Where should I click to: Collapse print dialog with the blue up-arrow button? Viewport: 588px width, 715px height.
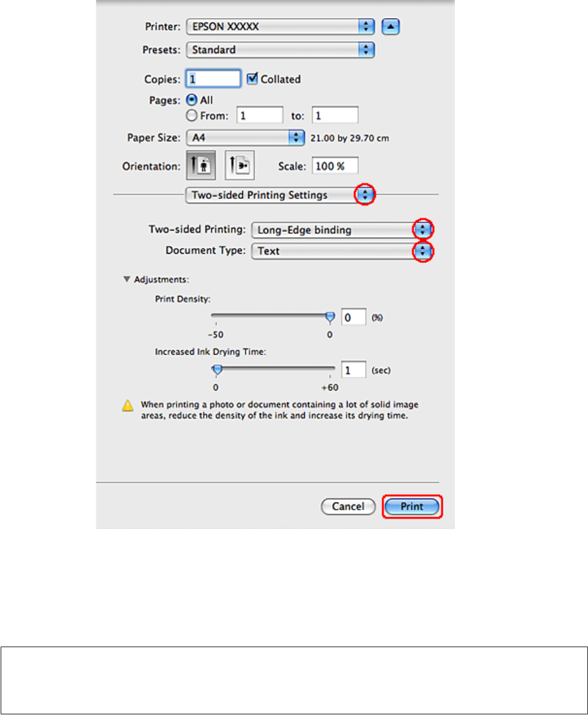click(x=390, y=26)
